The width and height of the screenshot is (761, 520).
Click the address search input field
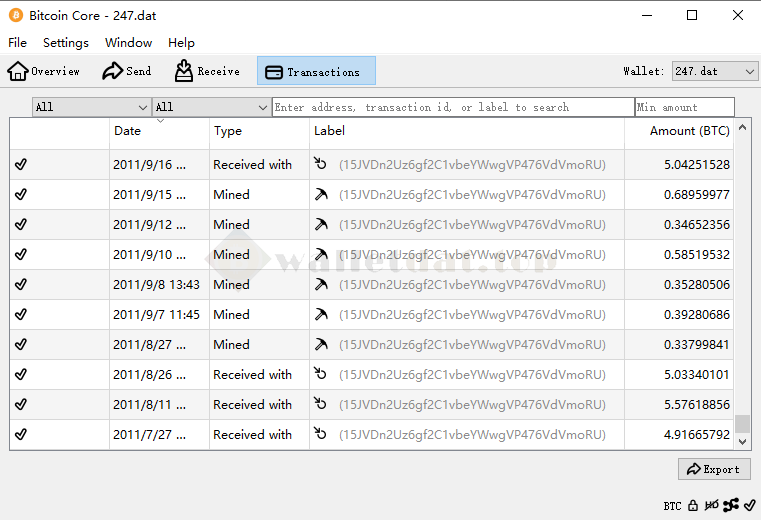(x=452, y=107)
